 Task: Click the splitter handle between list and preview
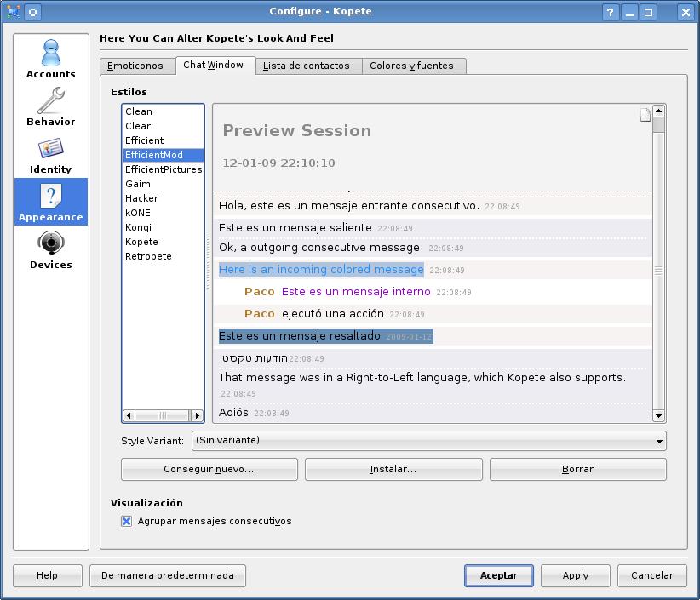click(x=208, y=263)
